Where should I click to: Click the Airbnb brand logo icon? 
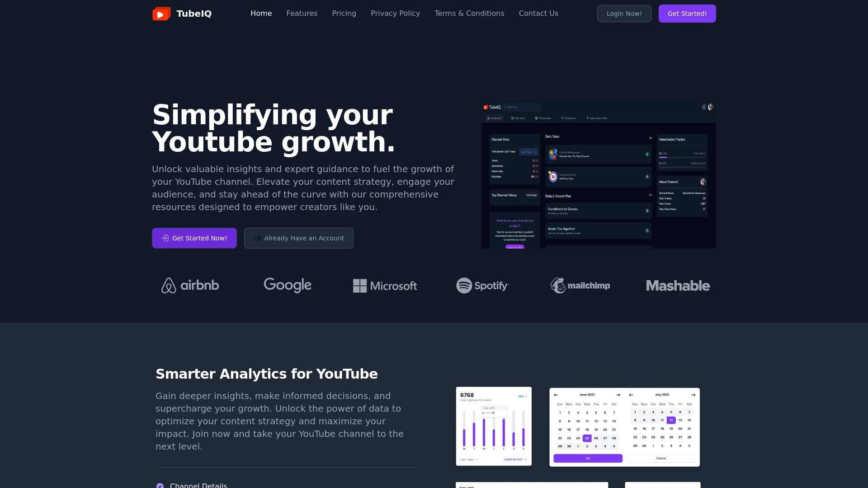168,285
